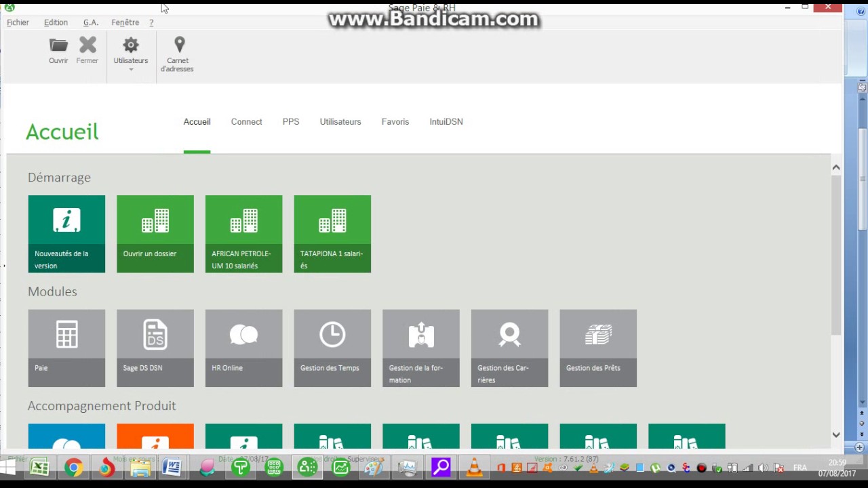Launch the HR Online module
This screenshot has height=488, width=868.
point(243,348)
